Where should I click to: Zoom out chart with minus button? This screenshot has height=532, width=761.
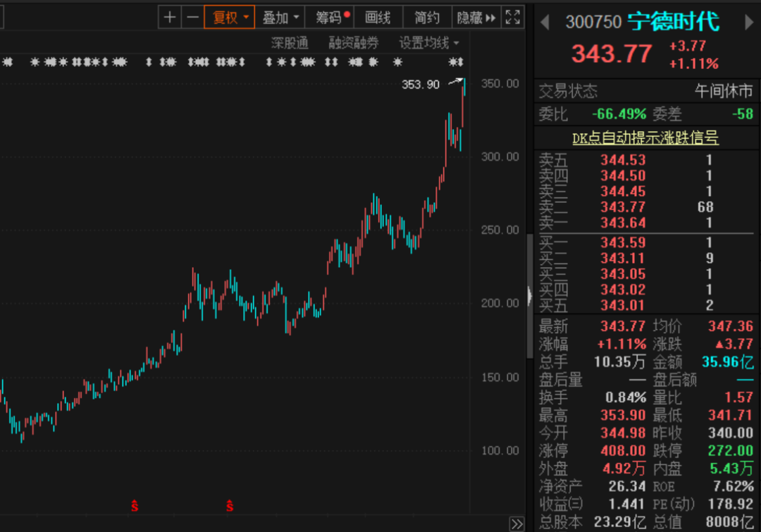click(x=192, y=18)
